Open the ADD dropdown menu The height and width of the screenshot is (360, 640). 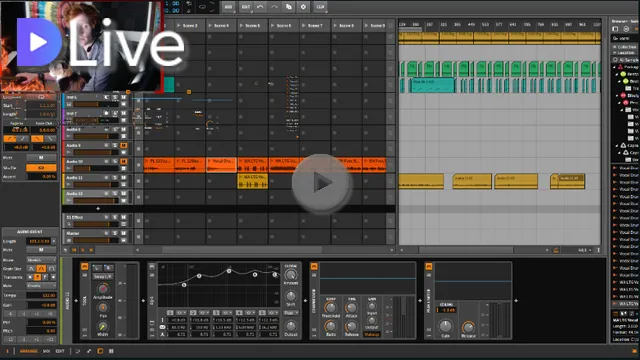pos(229,7)
